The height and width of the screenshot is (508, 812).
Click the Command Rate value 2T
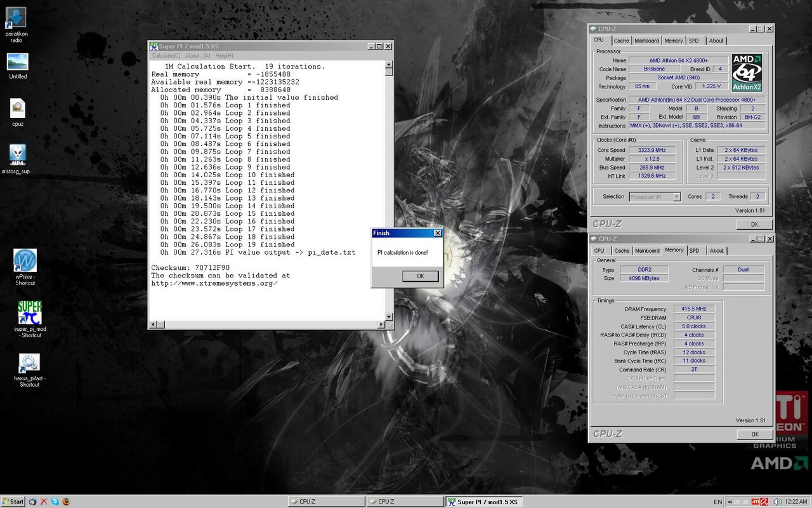click(694, 369)
